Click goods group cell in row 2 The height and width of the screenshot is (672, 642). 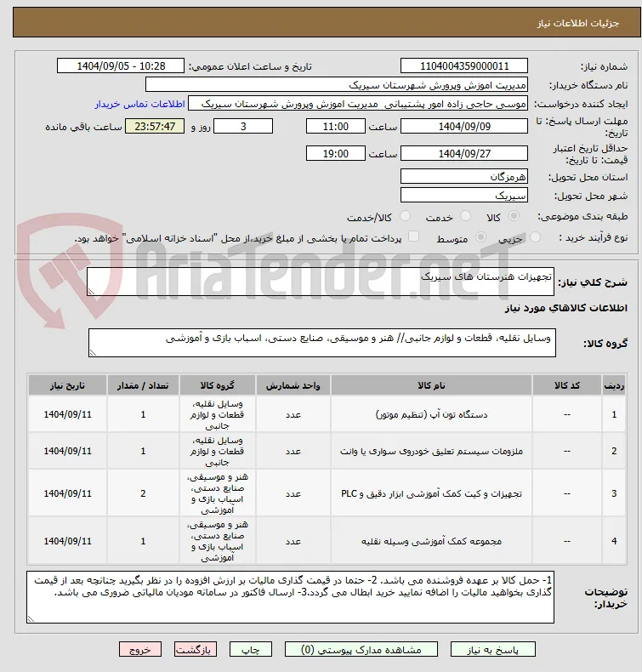coord(218,451)
